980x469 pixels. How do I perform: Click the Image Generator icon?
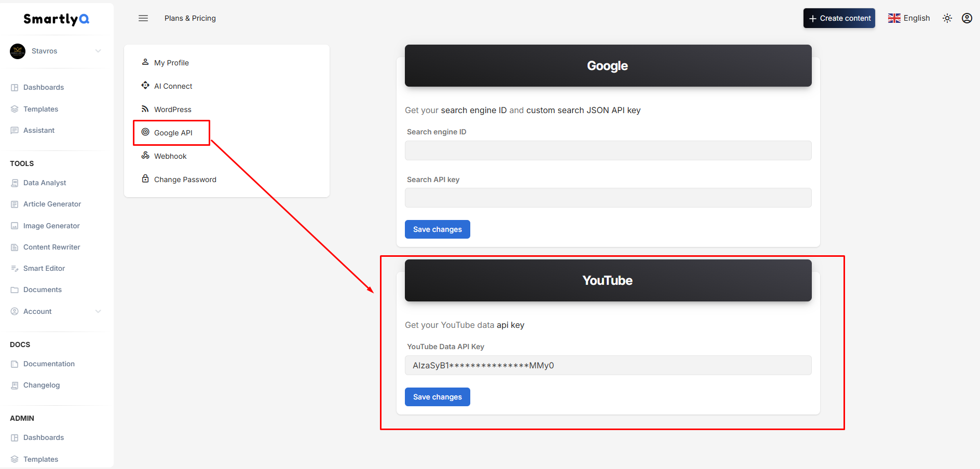[15, 226]
